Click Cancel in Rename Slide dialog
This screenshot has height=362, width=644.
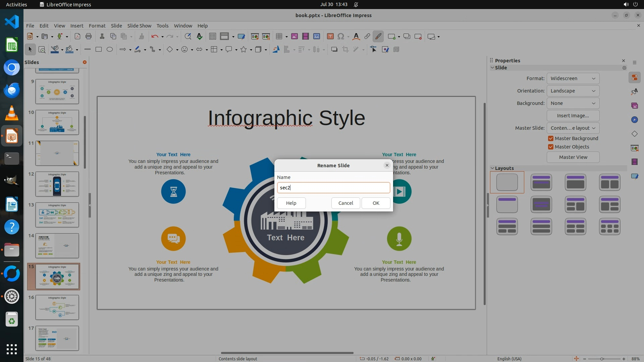point(345,203)
